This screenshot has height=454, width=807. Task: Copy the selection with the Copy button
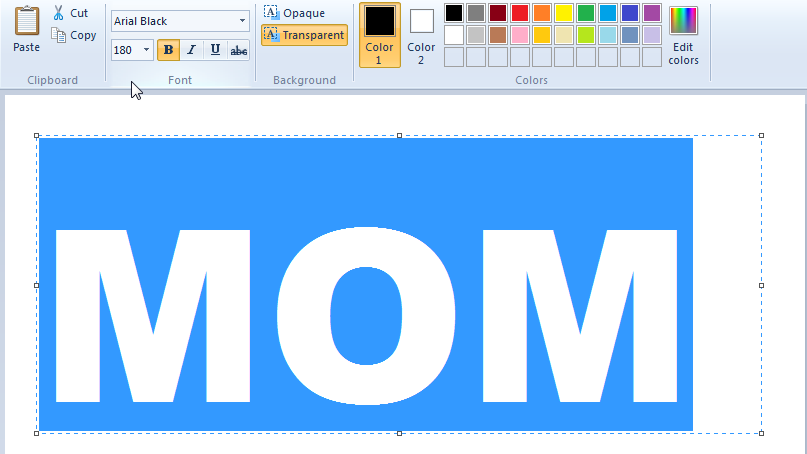[74, 35]
